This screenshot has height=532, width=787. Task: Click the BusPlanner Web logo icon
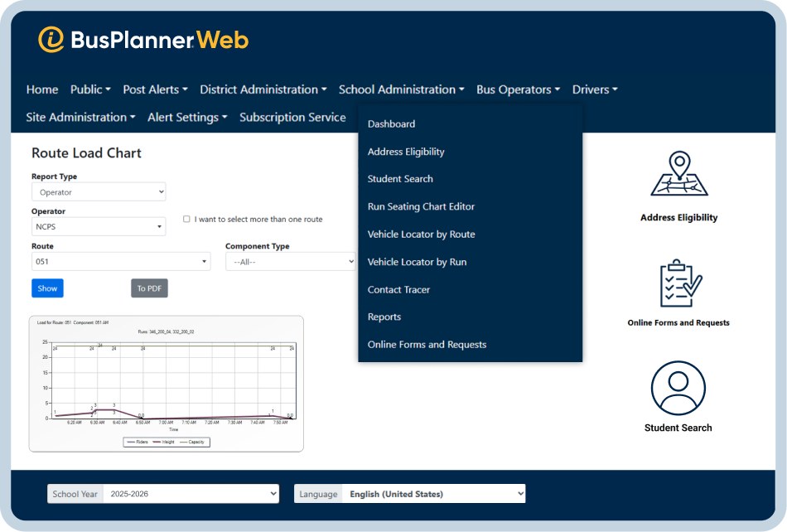pyautogui.click(x=51, y=40)
